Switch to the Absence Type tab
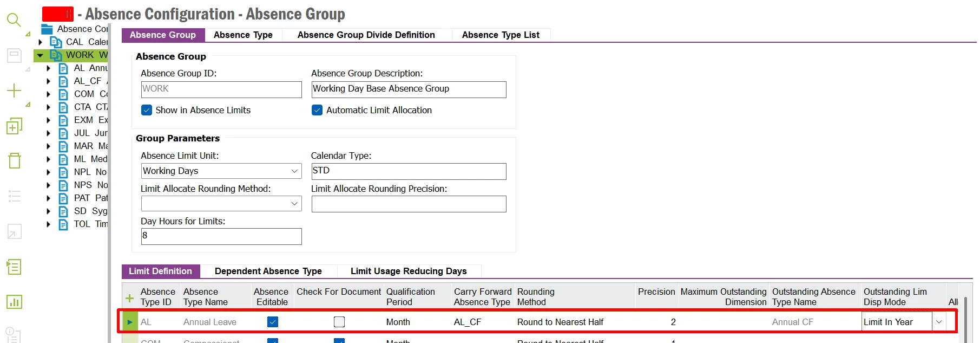This screenshot has height=343, width=980. 243,35
